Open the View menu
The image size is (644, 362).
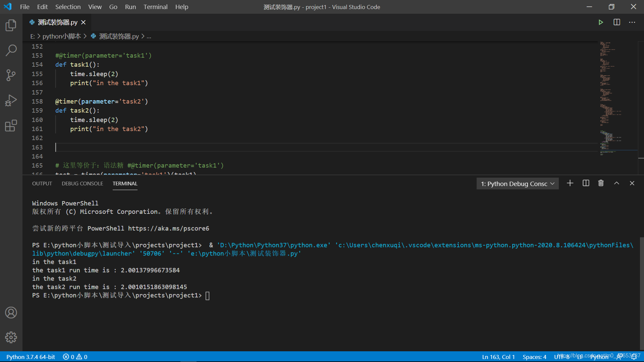tap(95, 7)
